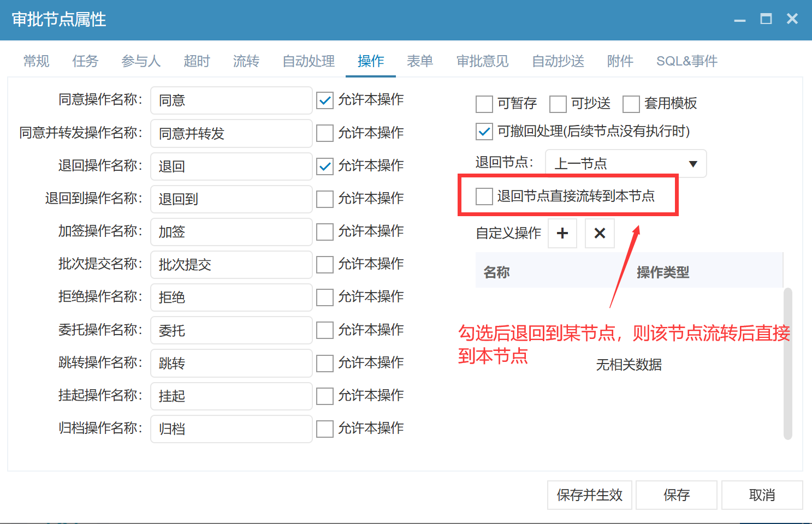
Task: Enable 允许本操作 for 同意并转发
Action: pos(325,133)
